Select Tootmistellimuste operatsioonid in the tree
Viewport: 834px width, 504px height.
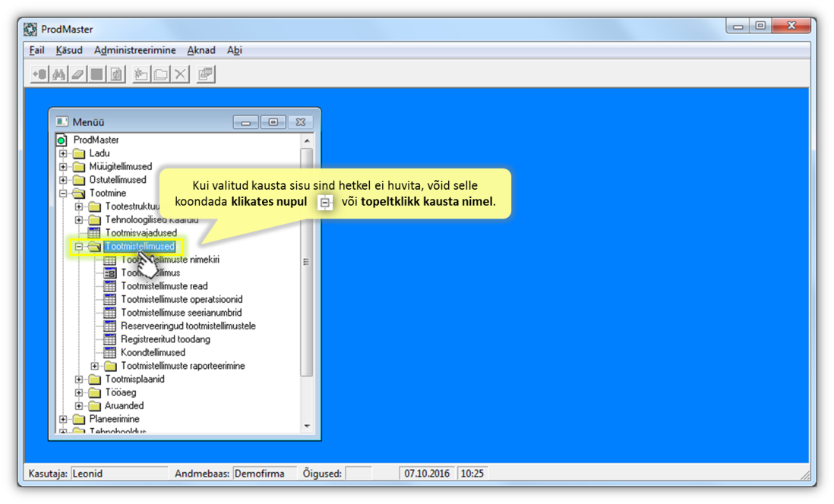click(182, 299)
